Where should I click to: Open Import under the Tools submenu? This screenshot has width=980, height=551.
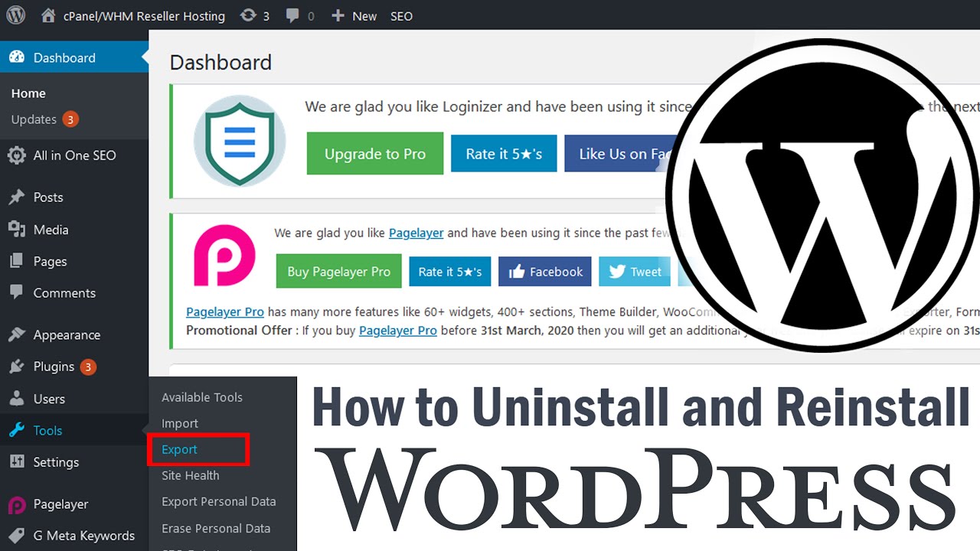click(180, 423)
